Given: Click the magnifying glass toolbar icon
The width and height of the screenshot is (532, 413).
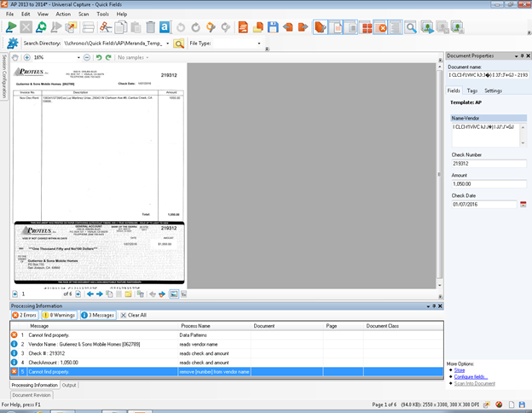Looking at the screenshot, I should [x=411, y=27].
